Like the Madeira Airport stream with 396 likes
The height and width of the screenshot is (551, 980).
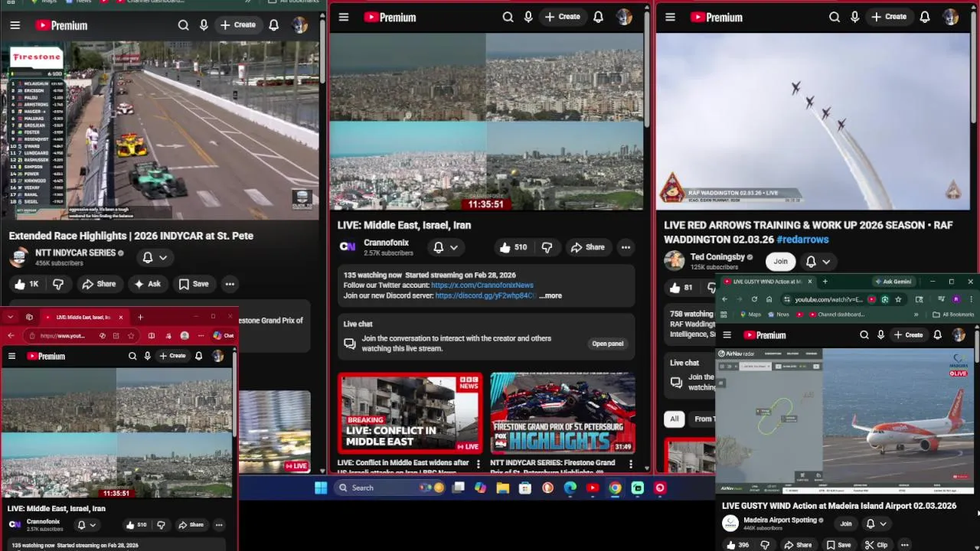(x=737, y=545)
